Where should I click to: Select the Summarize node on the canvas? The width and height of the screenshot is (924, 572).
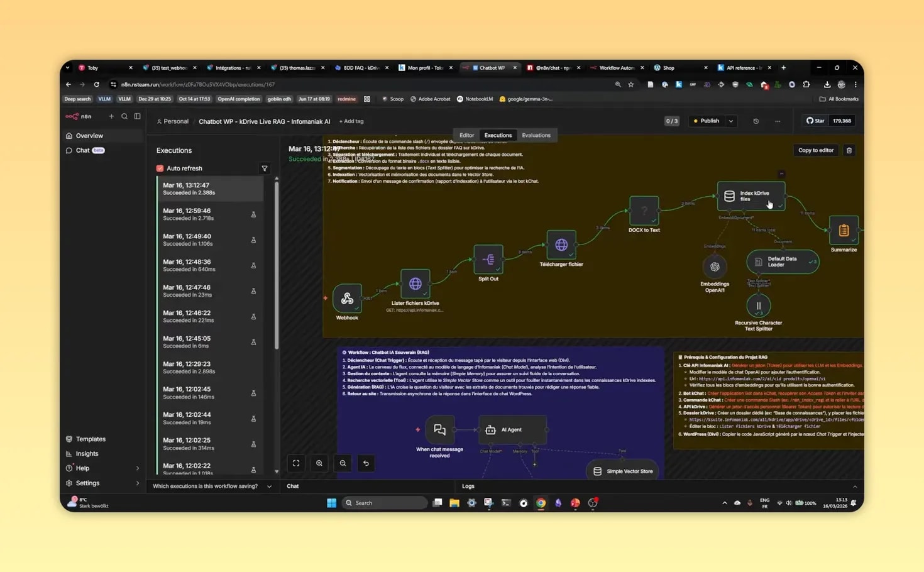pos(843,229)
